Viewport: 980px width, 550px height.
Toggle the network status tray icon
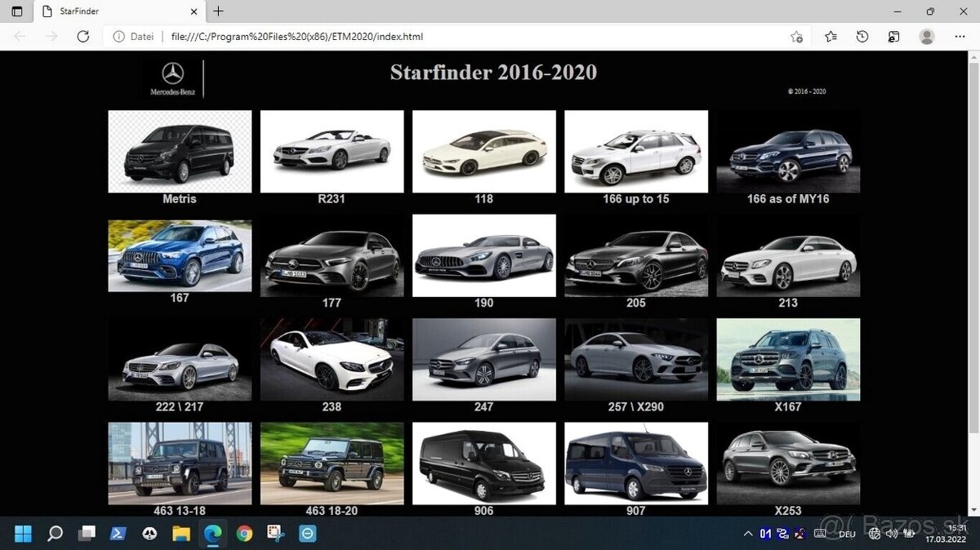[873, 533]
